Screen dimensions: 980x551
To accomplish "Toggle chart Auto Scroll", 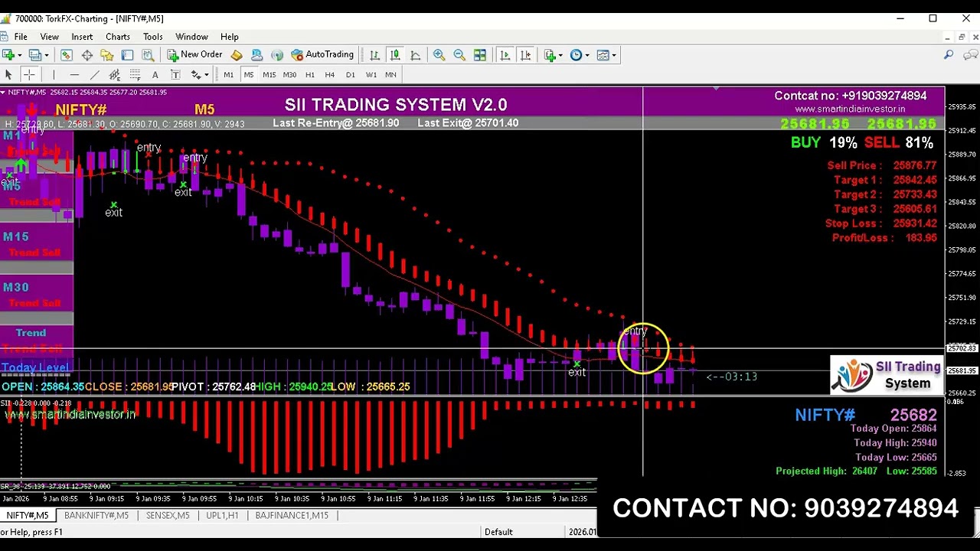I will pyautogui.click(x=505, y=55).
